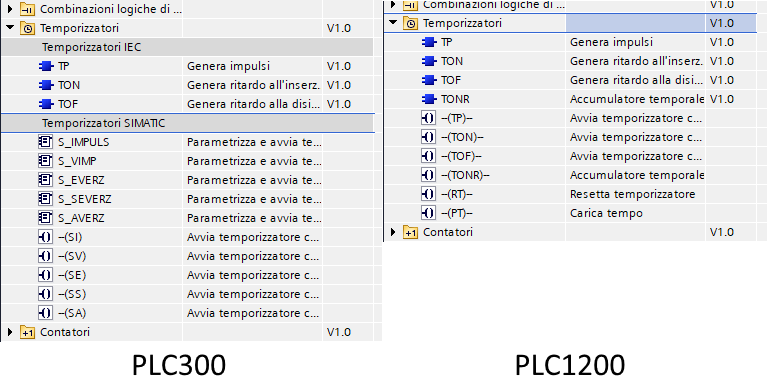Expand the Contatori folder in PLC300 panel
The image size is (768, 379).
click(x=10, y=332)
